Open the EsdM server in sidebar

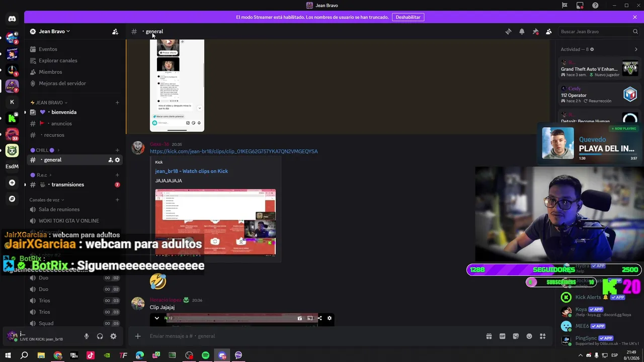click(12, 166)
